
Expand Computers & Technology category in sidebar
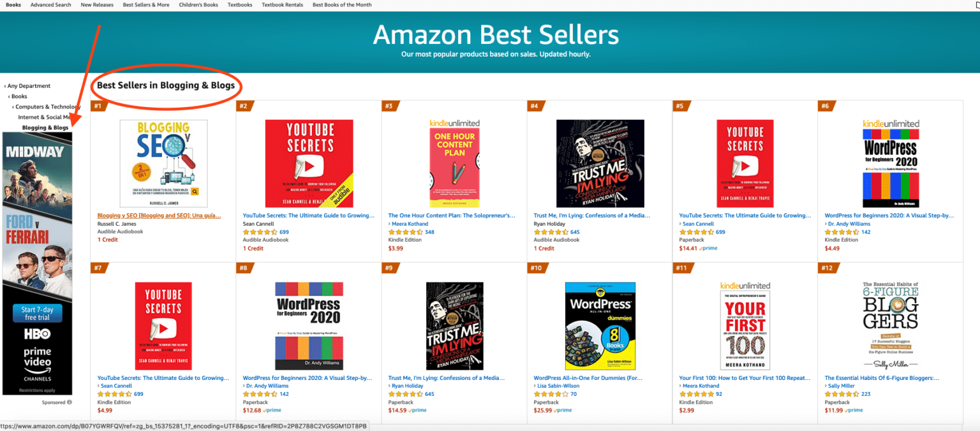click(x=47, y=107)
